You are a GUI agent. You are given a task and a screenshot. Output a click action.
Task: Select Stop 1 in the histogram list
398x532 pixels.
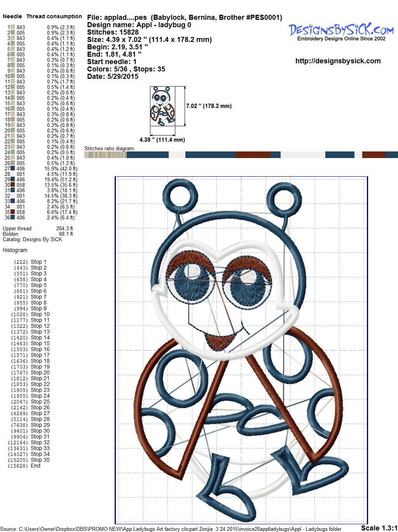click(38, 262)
